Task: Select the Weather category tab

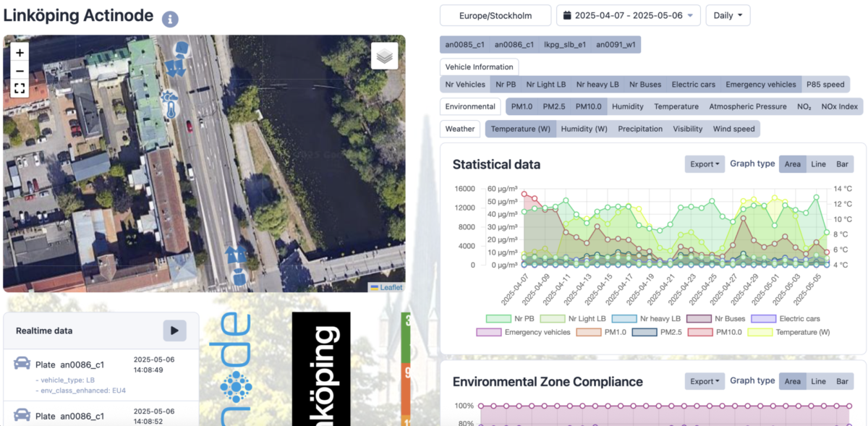Action: (460, 129)
